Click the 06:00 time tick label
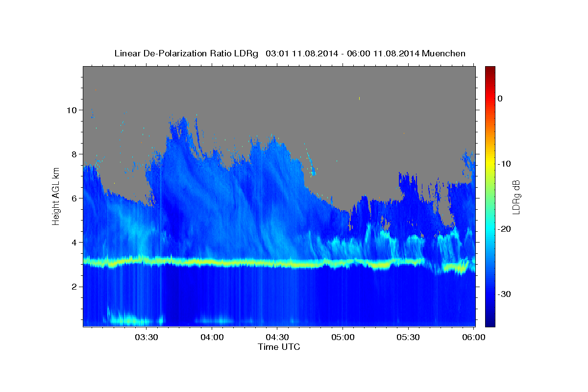This screenshot has width=588, height=392. [473, 338]
